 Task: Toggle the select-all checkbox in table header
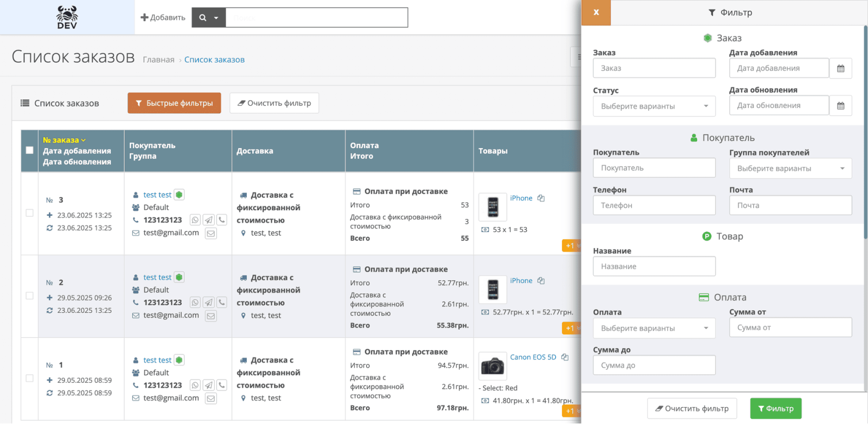30,150
